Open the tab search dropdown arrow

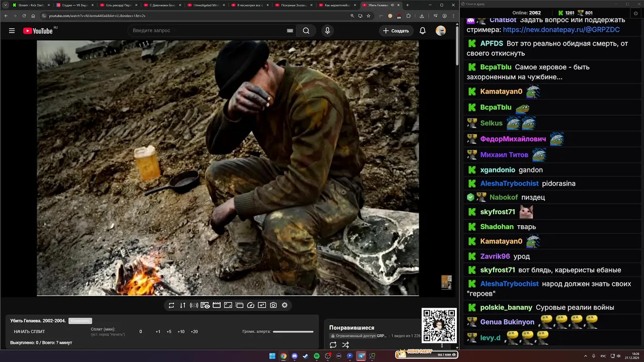click(5, 5)
